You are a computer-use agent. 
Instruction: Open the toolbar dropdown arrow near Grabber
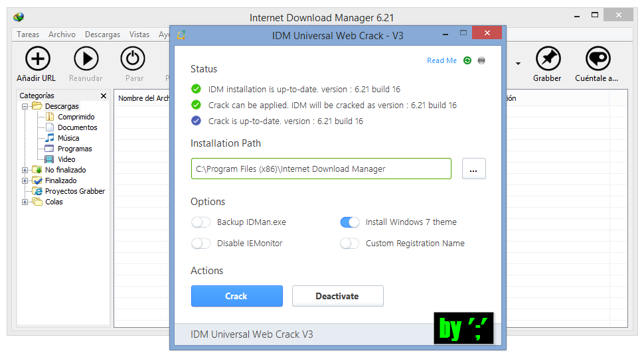[x=518, y=64]
